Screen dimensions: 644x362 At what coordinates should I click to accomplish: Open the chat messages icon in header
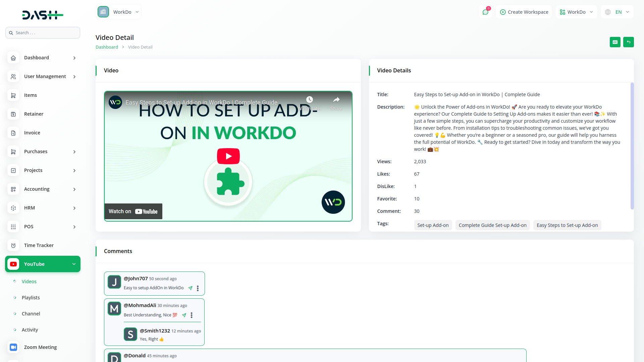coord(485,12)
